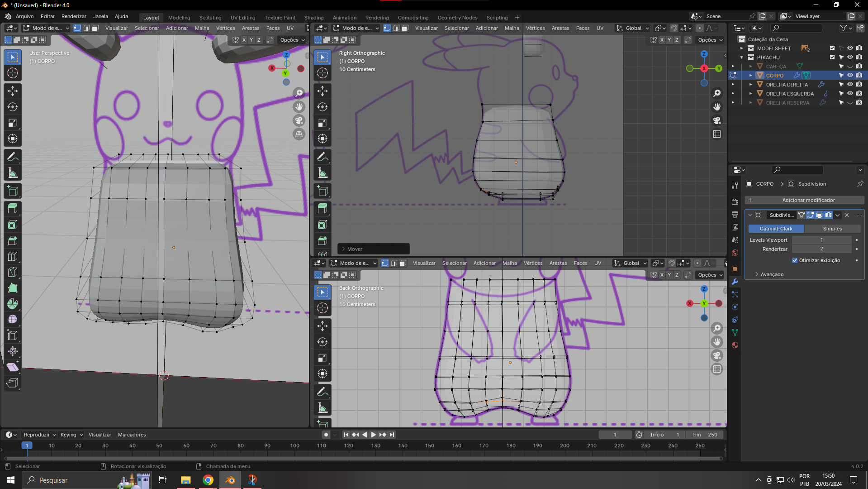Uncheck MODELSHEET collection exclude checkbox

[832, 48]
